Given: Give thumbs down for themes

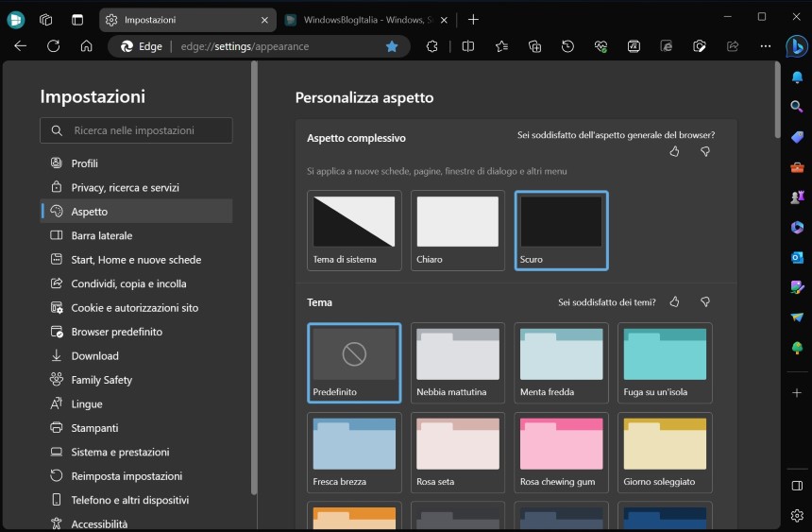Looking at the screenshot, I should coord(704,301).
